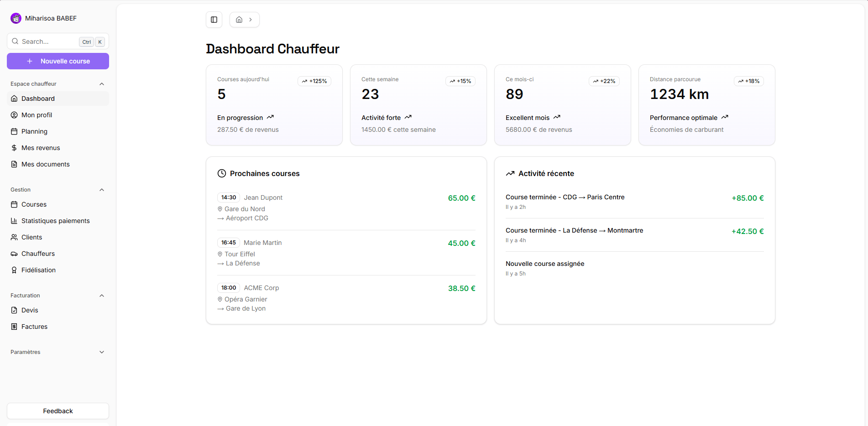
Task: Click the clock icon beside Prochaines courses
Action: 222,173
